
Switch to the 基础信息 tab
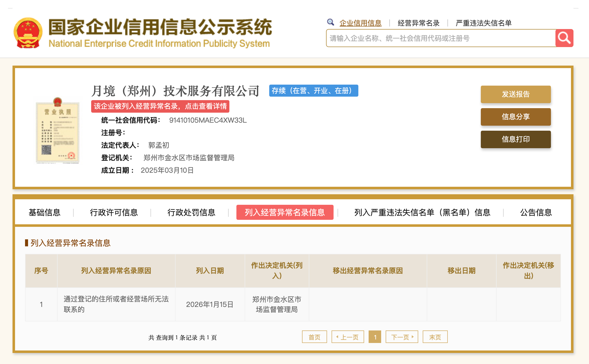tap(45, 213)
